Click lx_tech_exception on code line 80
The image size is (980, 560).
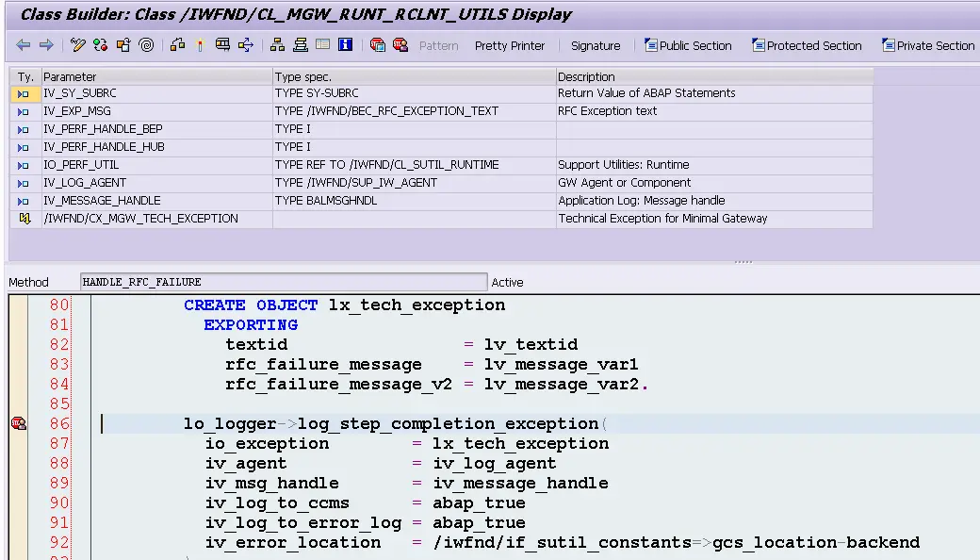click(x=416, y=305)
